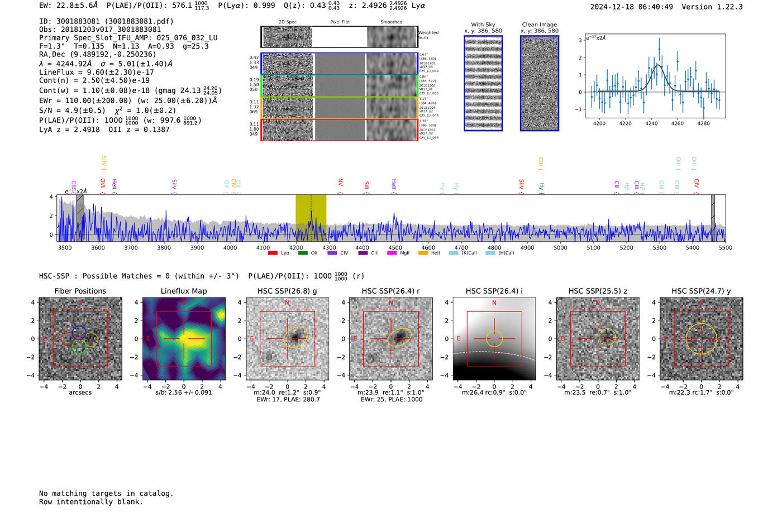This screenshot has height=532, width=782.
Task: Click the 'Row intentionally blank.' text
Action: 91,502
